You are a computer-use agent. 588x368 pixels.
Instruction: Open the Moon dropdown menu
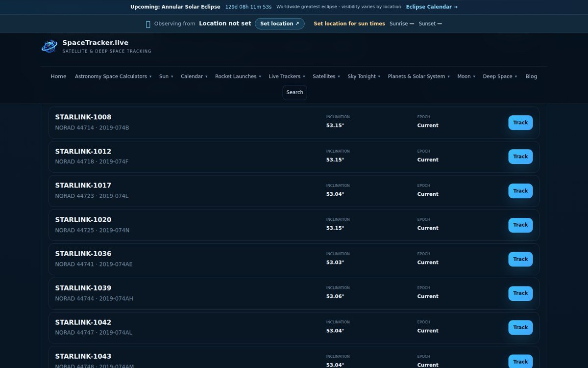(466, 77)
